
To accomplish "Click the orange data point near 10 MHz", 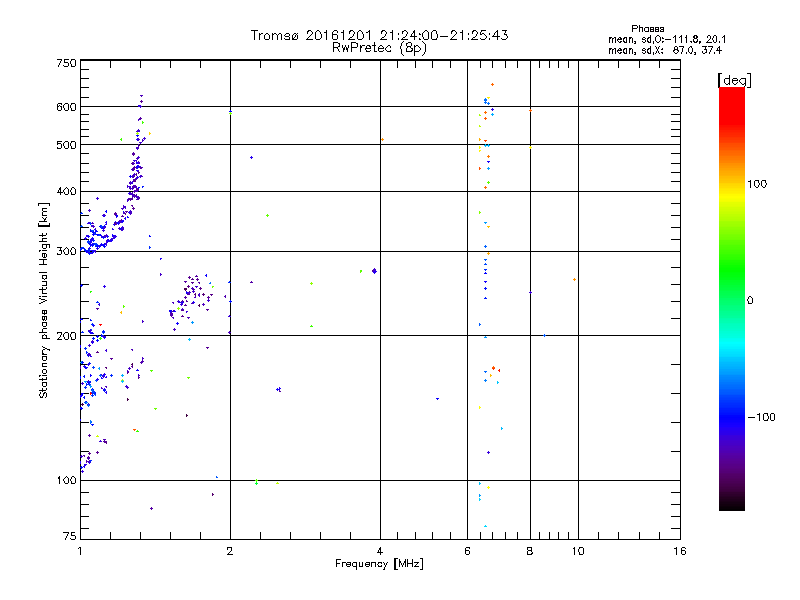I will [x=574, y=280].
